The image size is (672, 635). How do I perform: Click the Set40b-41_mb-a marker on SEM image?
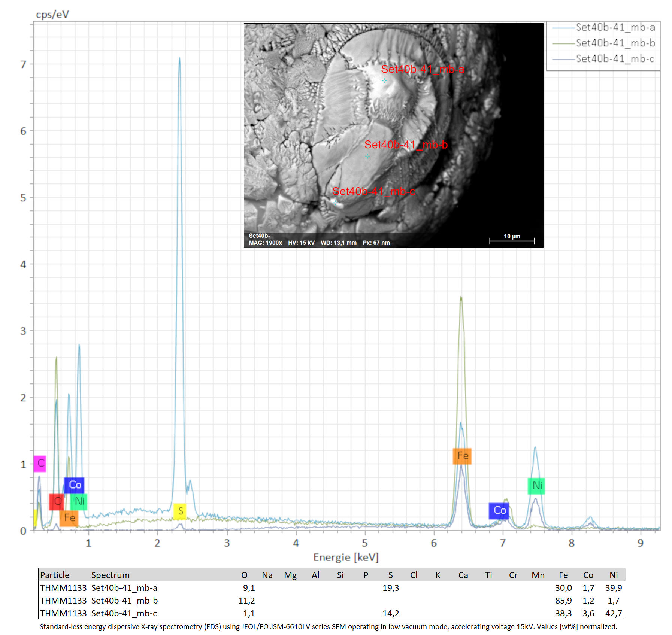coord(384,80)
